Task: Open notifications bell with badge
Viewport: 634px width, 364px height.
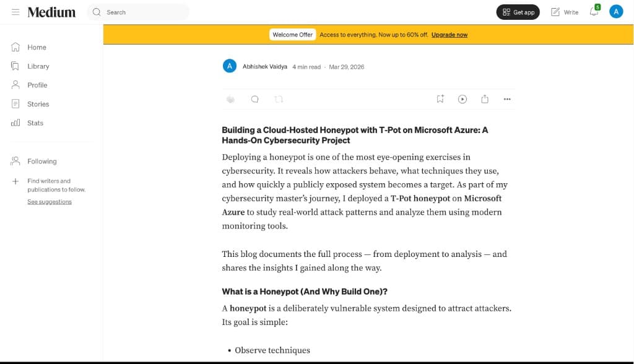Action: pyautogui.click(x=594, y=11)
